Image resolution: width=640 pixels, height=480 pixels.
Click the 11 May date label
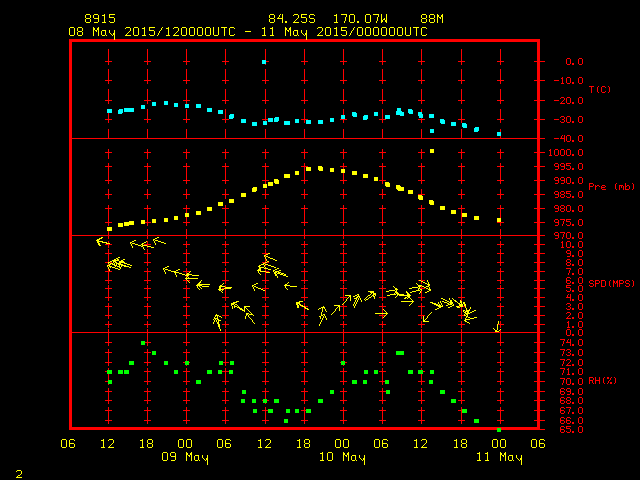[499, 458]
